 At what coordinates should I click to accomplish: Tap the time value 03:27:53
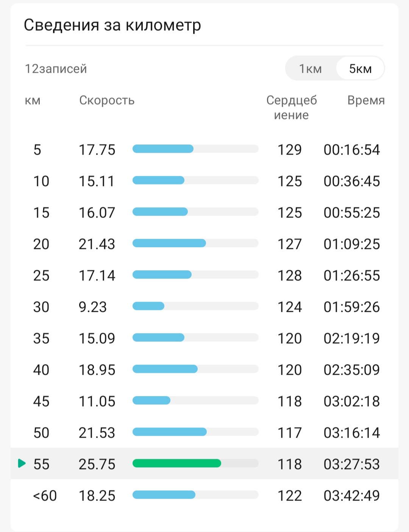tap(351, 464)
